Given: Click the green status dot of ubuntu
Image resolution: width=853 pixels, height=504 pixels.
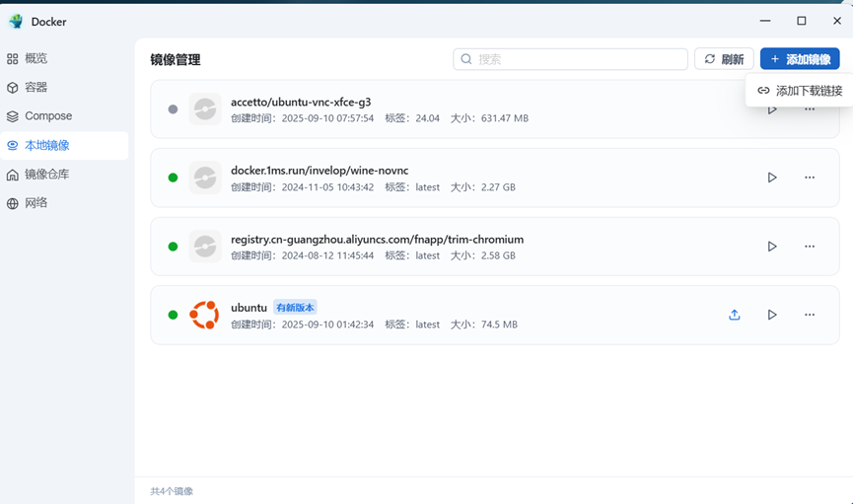Looking at the screenshot, I should pos(173,315).
